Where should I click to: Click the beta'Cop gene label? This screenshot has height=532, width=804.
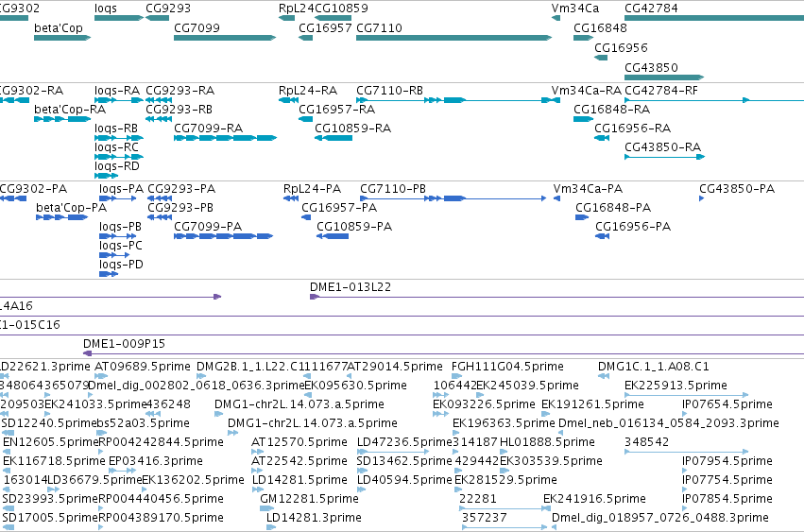[x=59, y=28]
